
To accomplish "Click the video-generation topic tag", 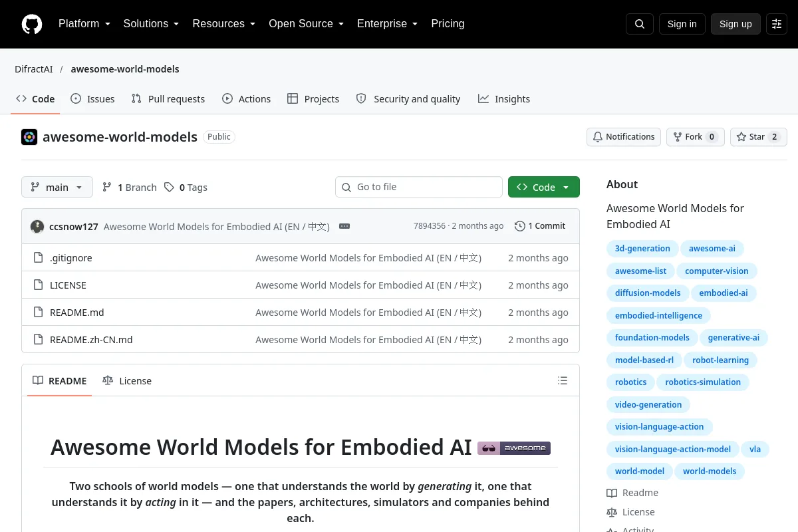I will tap(648, 405).
